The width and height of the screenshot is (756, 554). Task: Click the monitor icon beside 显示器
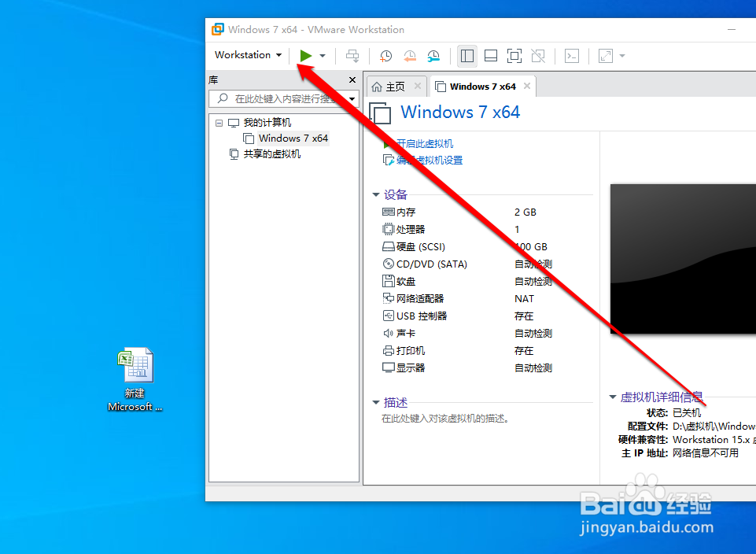click(388, 367)
